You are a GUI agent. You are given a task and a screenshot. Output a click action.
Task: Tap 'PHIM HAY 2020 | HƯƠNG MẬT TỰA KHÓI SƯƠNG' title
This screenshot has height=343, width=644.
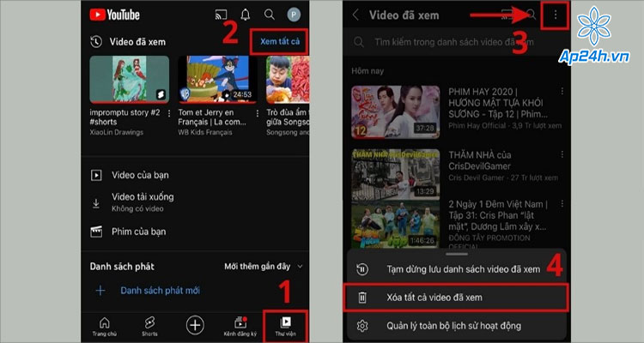498,103
